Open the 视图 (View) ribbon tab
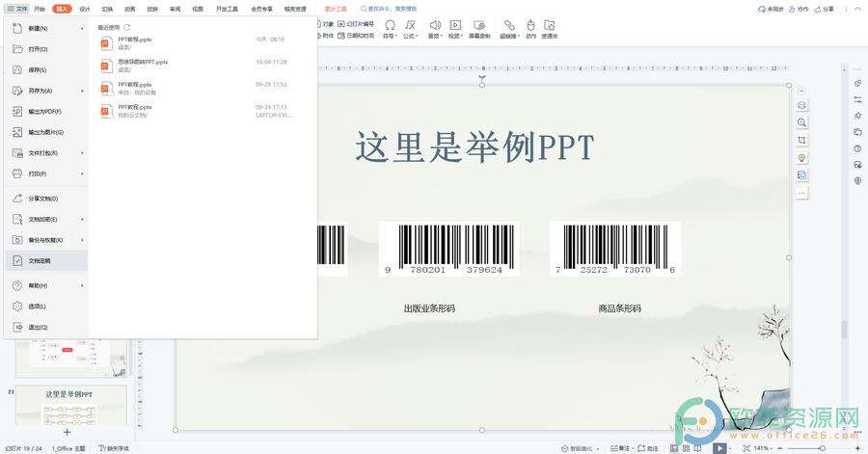This screenshot has width=868, height=454. pyautogui.click(x=197, y=9)
